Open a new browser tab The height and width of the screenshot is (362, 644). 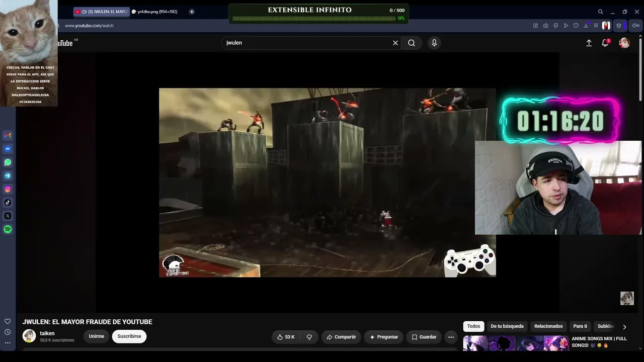tap(192, 12)
